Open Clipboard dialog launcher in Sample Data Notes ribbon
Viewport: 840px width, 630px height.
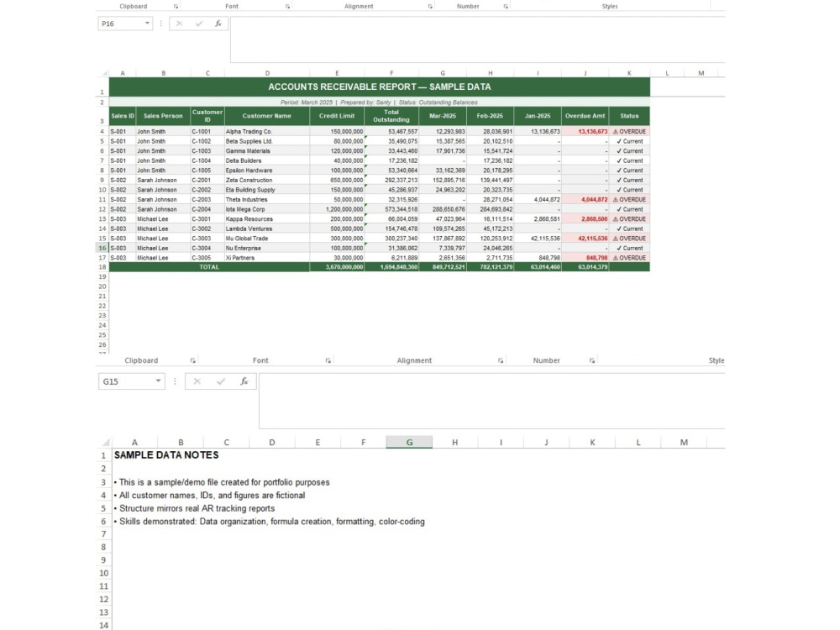(x=193, y=360)
